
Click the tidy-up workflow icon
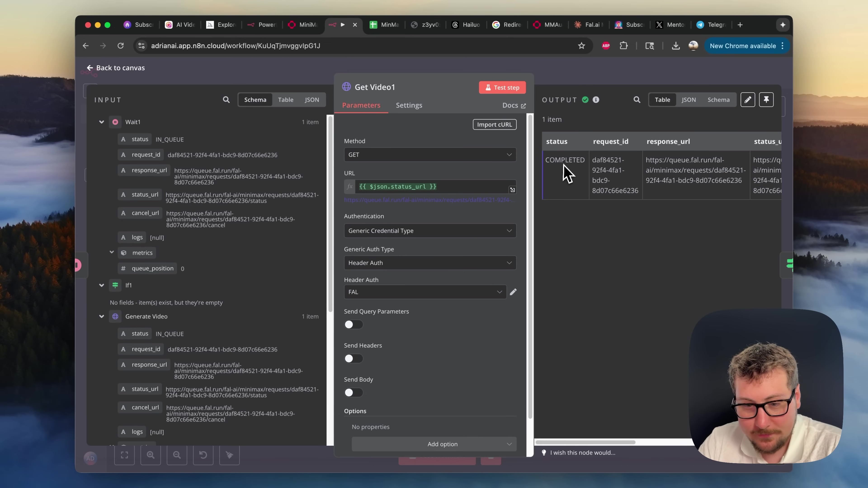click(229, 455)
